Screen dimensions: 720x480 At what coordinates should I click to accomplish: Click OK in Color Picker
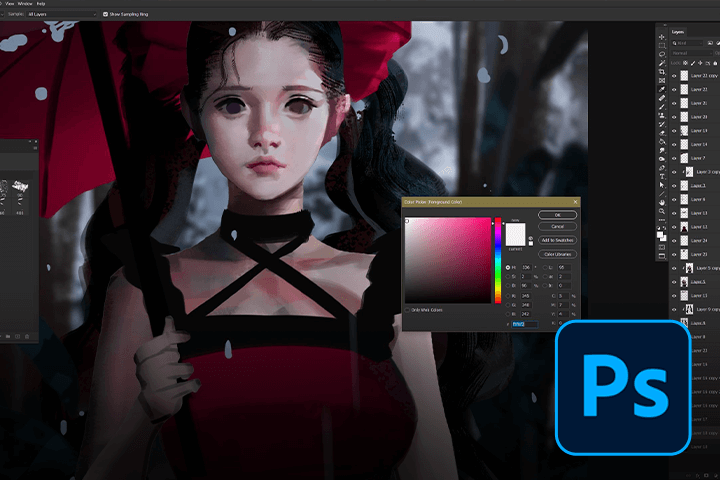click(x=557, y=215)
